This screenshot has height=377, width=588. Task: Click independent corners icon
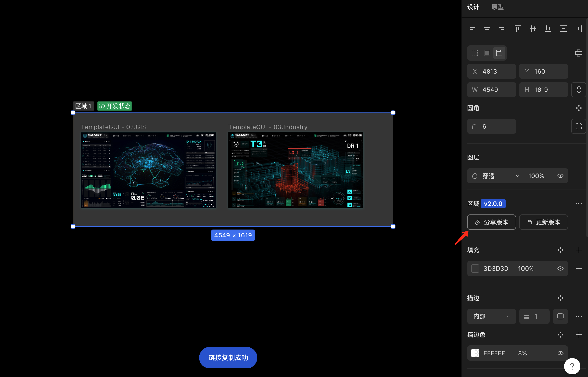(x=579, y=126)
